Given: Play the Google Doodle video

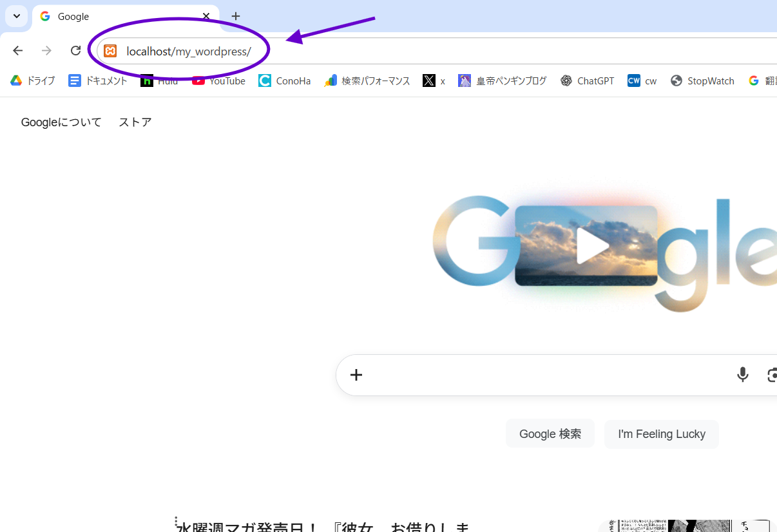Looking at the screenshot, I should point(591,246).
